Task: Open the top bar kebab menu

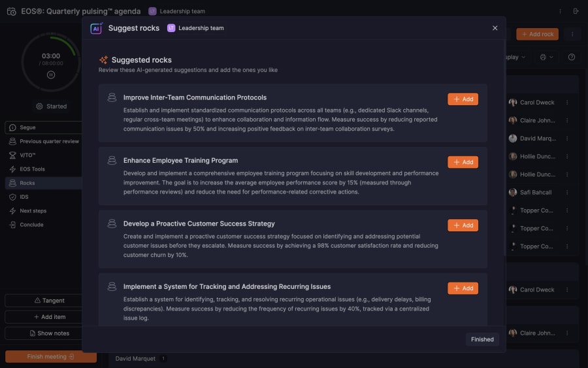Action: coord(561,11)
